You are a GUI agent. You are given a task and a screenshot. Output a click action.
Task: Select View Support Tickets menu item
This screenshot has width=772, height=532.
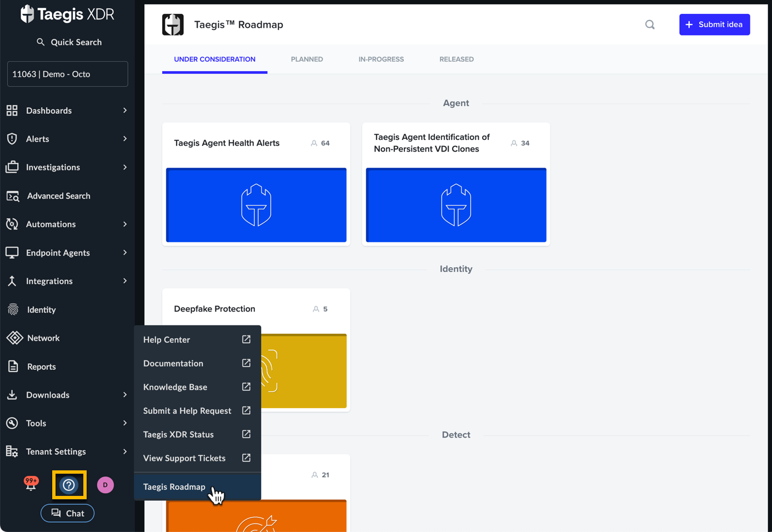[197, 458]
